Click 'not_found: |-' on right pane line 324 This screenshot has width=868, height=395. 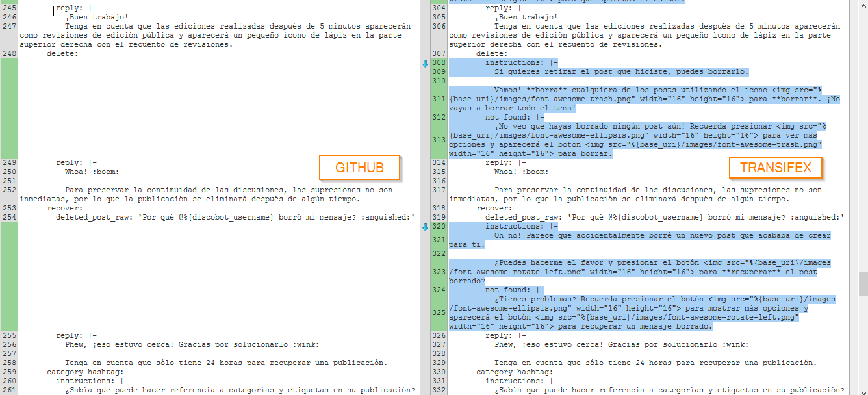(x=515, y=290)
